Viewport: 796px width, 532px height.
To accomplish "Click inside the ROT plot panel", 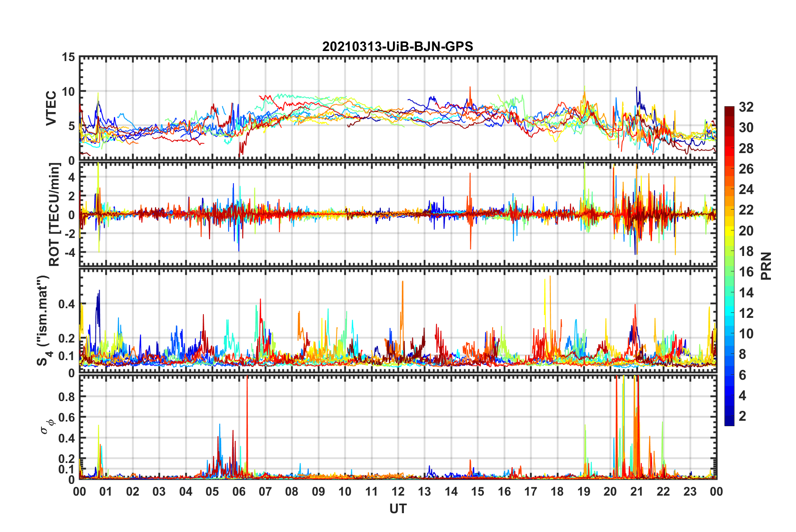I will pyautogui.click(x=398, y=215).
